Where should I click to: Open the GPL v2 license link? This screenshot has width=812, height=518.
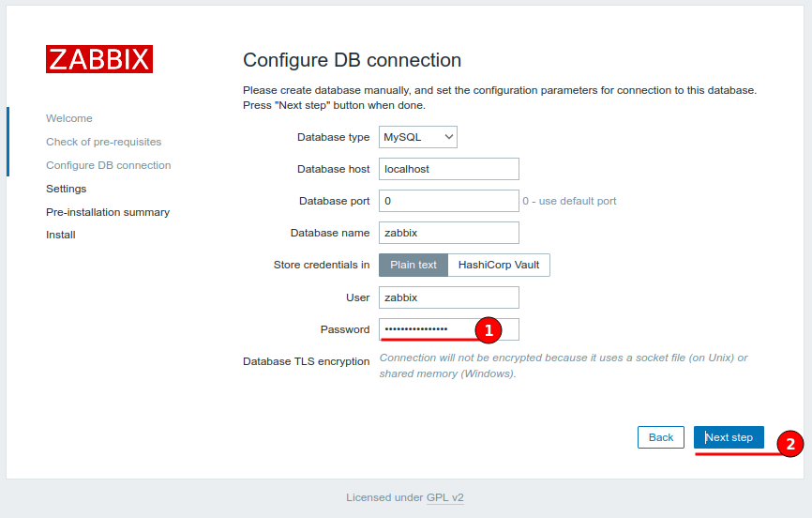pos(445,497)
